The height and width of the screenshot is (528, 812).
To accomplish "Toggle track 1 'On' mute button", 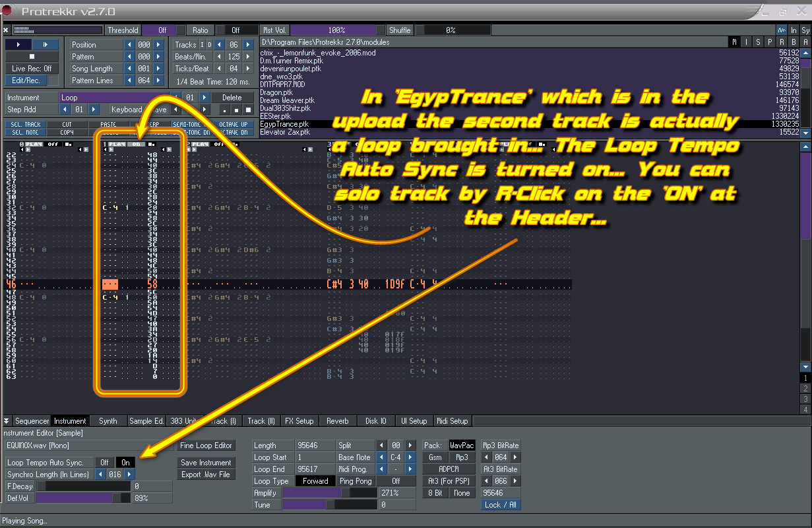I will [137, 143].
